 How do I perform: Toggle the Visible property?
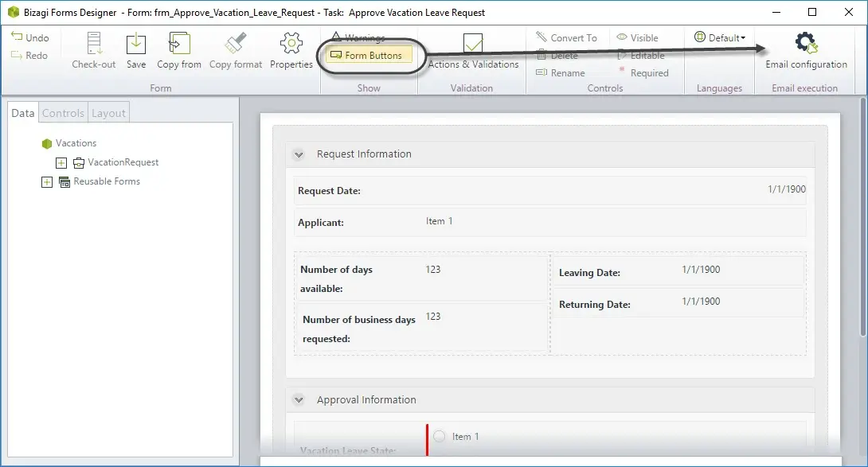tap(638, 37)
